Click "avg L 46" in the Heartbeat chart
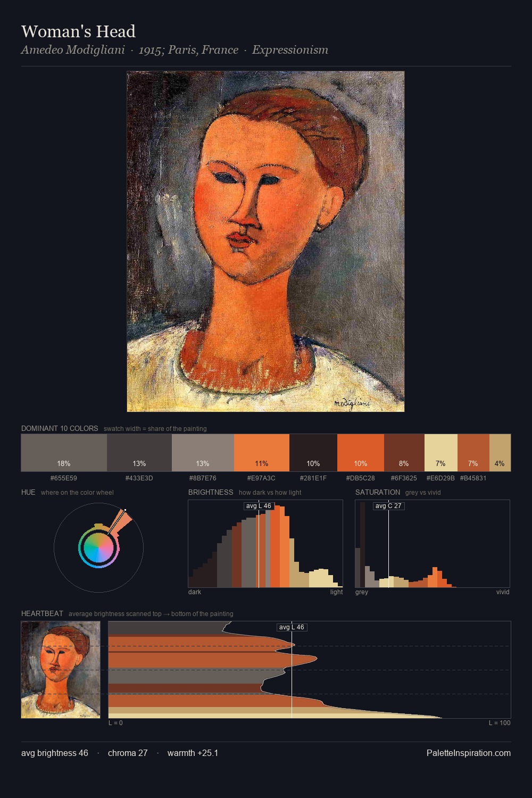This screenshot has width=532, height=798. click(x=292, y=627)
